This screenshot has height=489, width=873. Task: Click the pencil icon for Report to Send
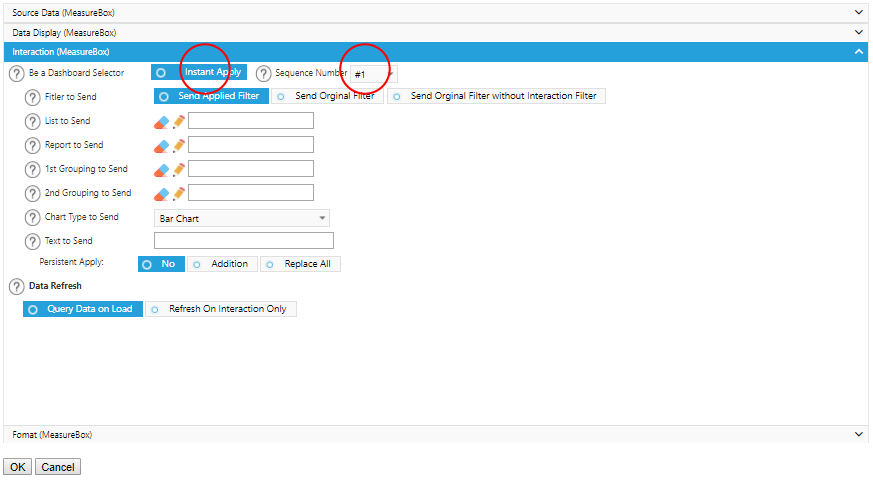pyautogui.click(x=179, y=145)
